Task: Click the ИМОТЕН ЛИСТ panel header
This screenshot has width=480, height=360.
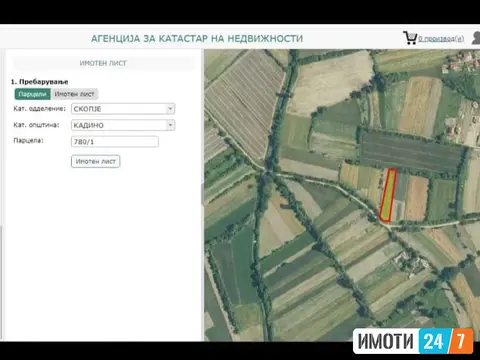Action: pos(103,63)
